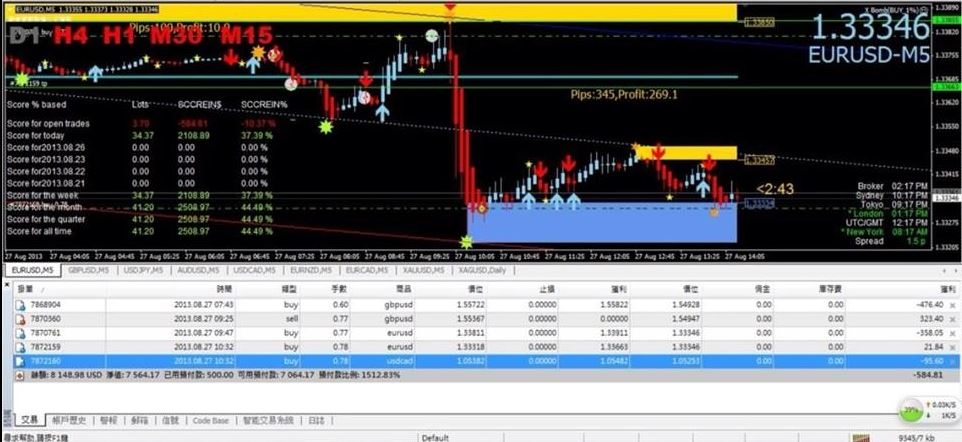The width and height of the screenshot is (962, 442).
Task: Click the green 39% circular monitor widget
Action: coord(909,410)
